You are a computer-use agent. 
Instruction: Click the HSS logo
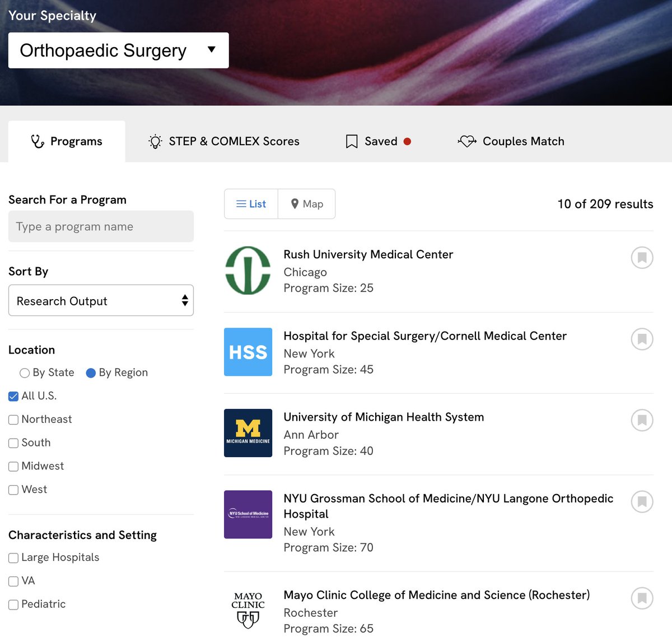248,352
